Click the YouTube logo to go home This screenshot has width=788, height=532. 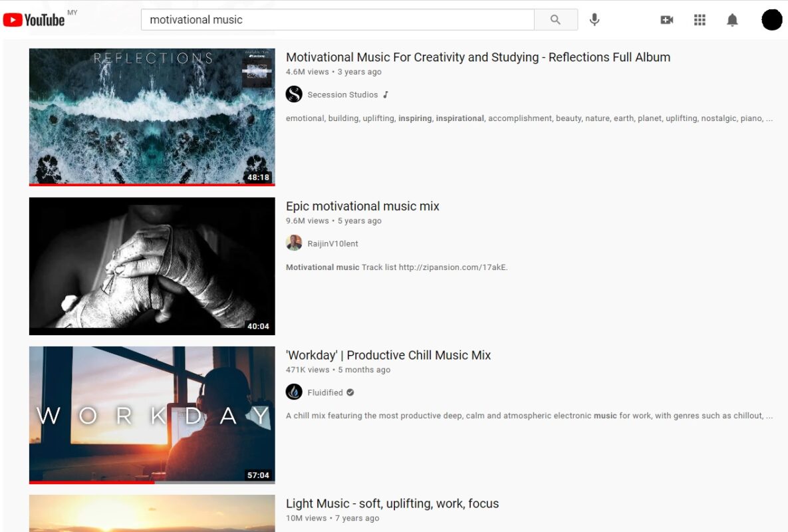[x=34, y=19]
